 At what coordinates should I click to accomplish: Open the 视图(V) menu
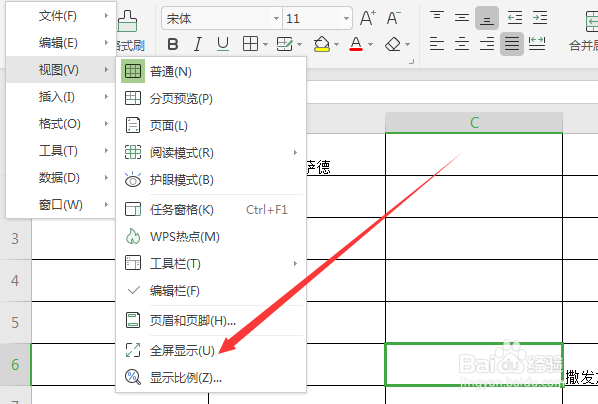61,70
